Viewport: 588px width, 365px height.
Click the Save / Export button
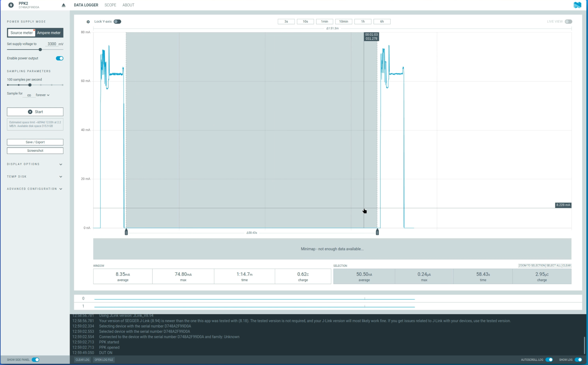tap(35, 142)
